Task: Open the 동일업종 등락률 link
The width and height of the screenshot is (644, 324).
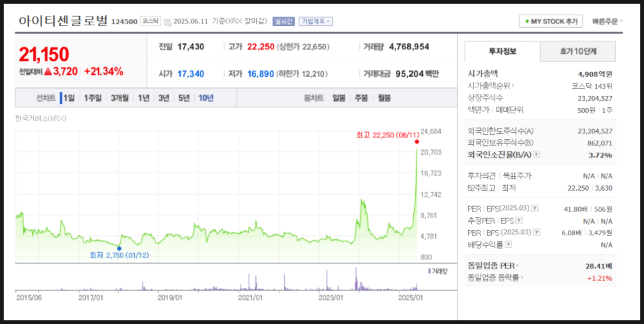Action: 493,277
